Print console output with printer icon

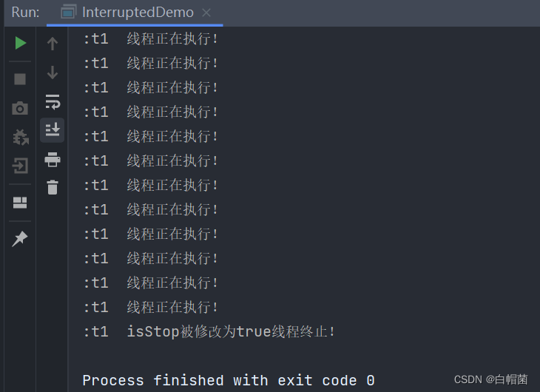click(53, 160)
